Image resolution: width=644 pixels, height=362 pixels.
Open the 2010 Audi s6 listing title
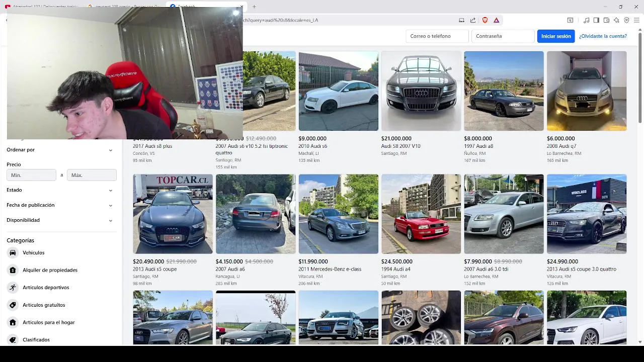pos(313,146)
